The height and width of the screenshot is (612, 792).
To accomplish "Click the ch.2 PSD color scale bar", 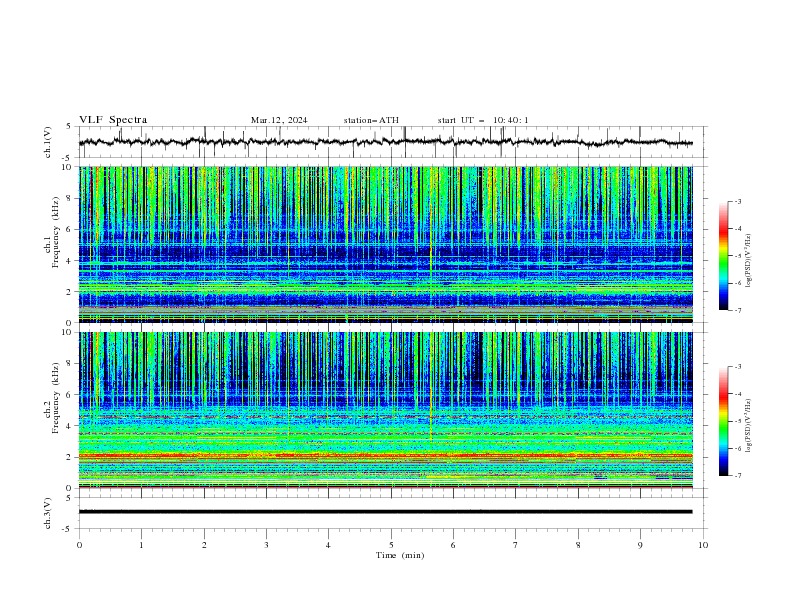I will [x=723, y=421].
